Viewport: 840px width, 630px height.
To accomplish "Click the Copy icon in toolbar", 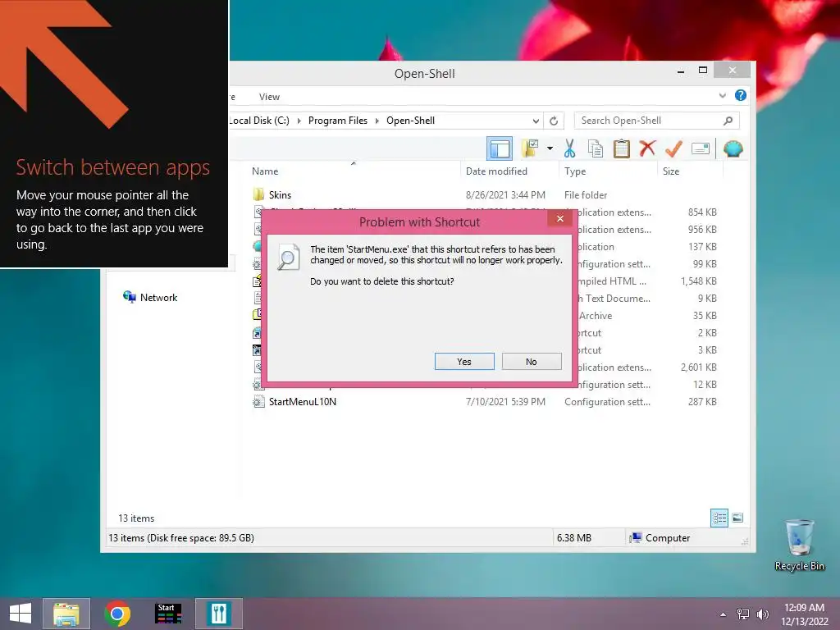I will click(596, 148).
